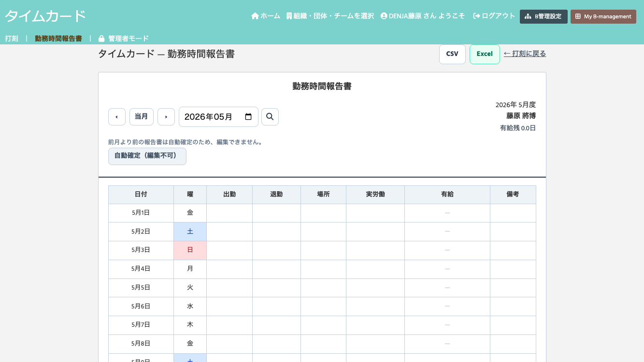Click the 曜 column header
The height and width of the screenshot is (362, 644).
[190, 195]
